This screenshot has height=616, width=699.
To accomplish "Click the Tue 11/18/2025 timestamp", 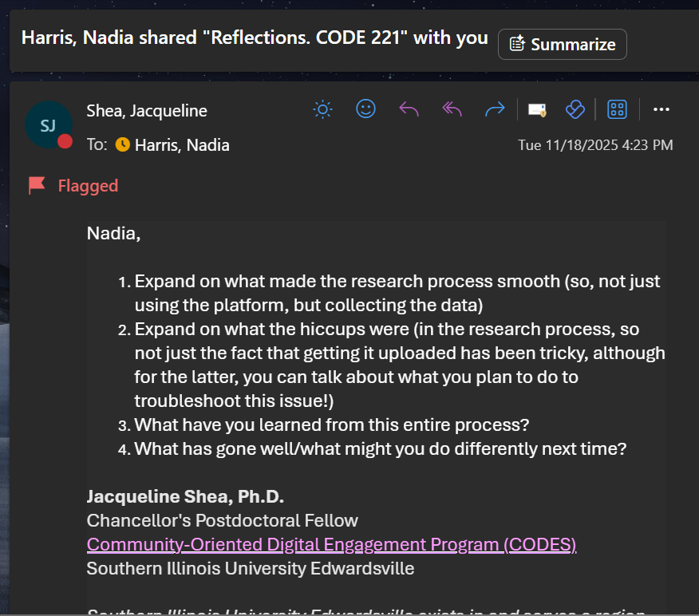I will coord(595,145).
